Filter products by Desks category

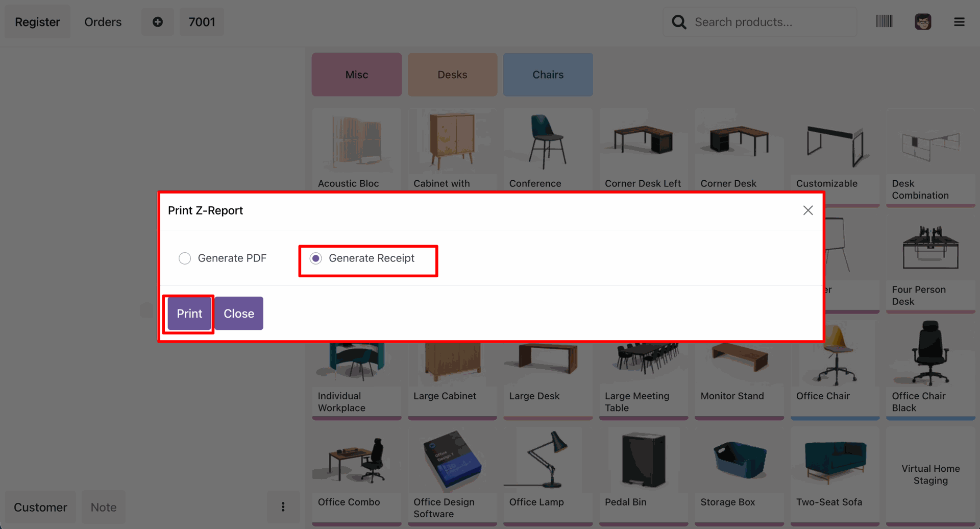(x=452, y=75)
